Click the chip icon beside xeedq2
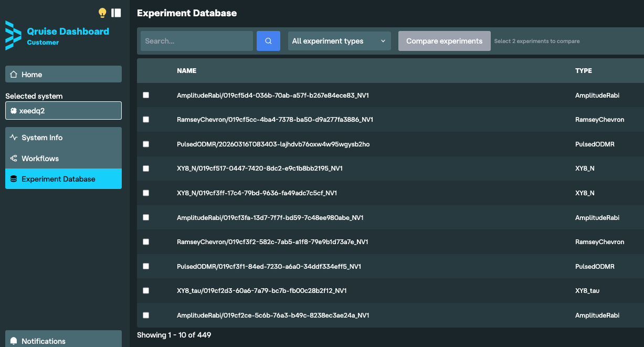This screenshot has height=347, width=644. pos(13,110)
